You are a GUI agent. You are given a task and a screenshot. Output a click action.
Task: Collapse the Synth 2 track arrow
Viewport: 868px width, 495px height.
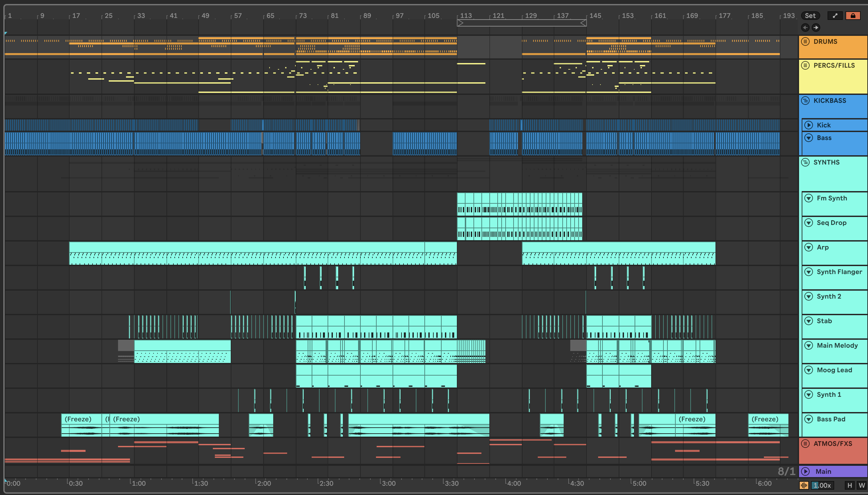tap(809, 297)
